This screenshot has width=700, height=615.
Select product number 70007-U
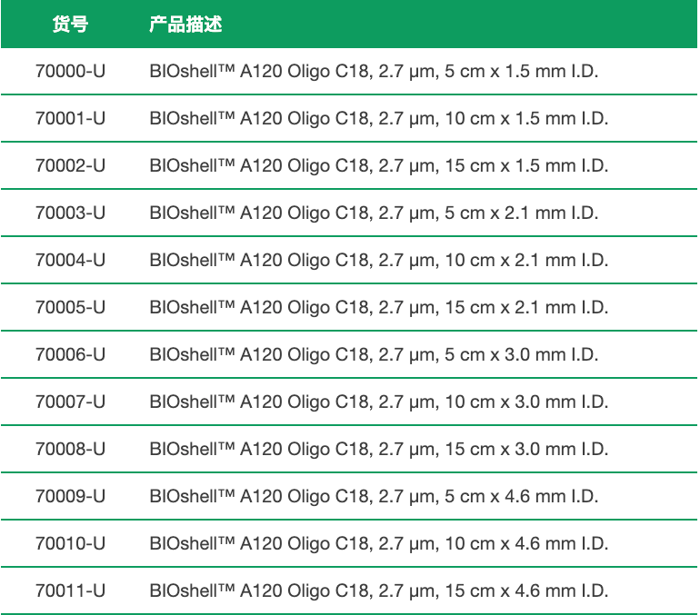click(x=71, y=402)
